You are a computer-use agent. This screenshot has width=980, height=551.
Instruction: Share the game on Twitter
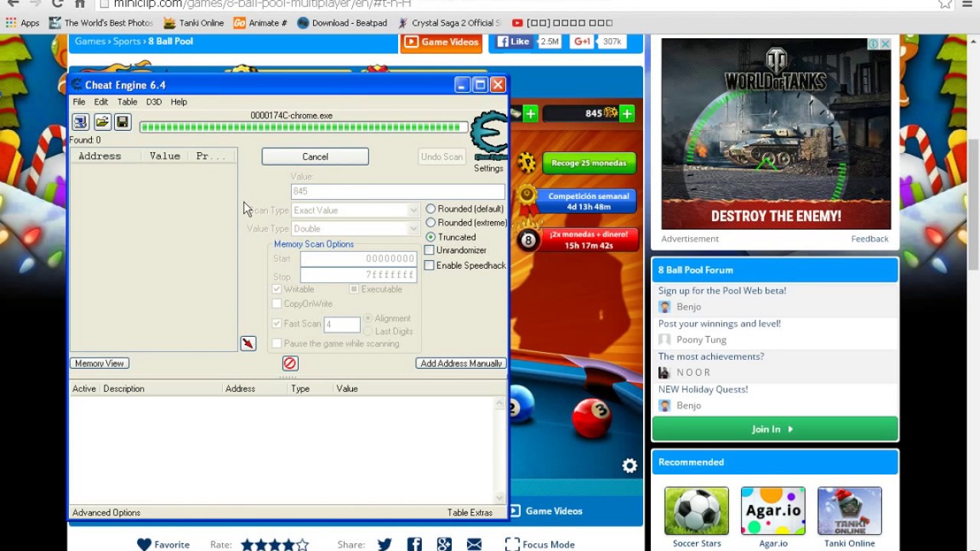coord(384,544)
